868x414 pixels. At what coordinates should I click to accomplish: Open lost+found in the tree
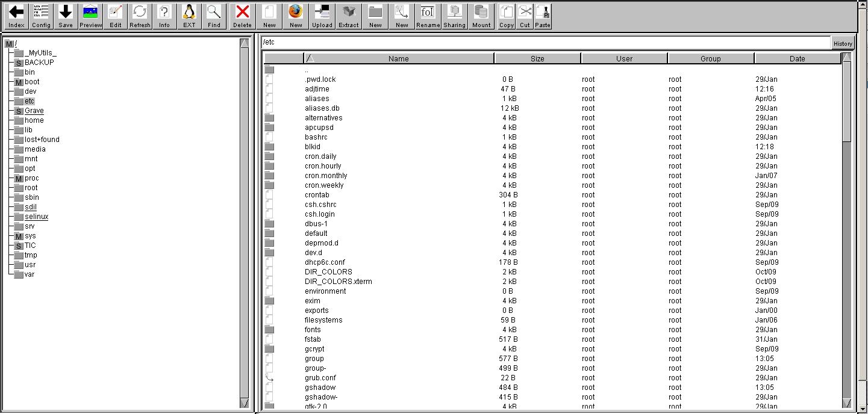[x=42, y=140]
